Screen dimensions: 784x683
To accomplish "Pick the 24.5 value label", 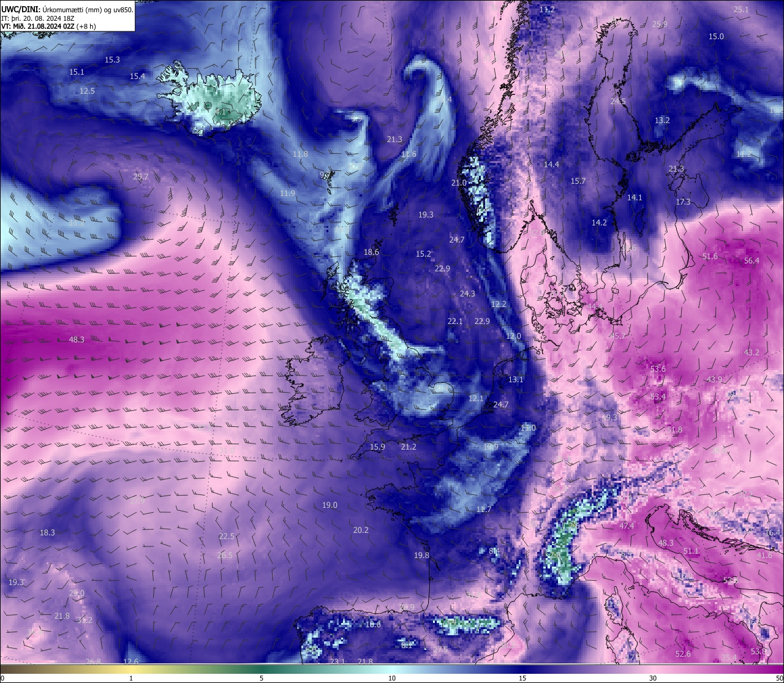I will (x=618, y=102).
